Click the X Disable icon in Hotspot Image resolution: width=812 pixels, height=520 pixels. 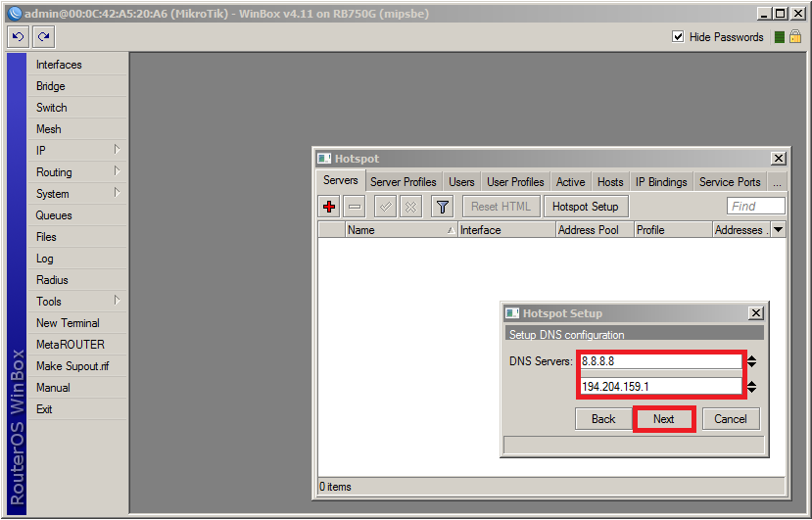point(410,207)
